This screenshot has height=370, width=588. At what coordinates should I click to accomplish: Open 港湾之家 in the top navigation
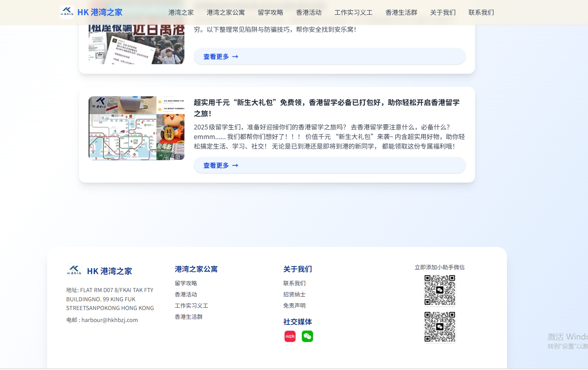[x=181, y=12]
